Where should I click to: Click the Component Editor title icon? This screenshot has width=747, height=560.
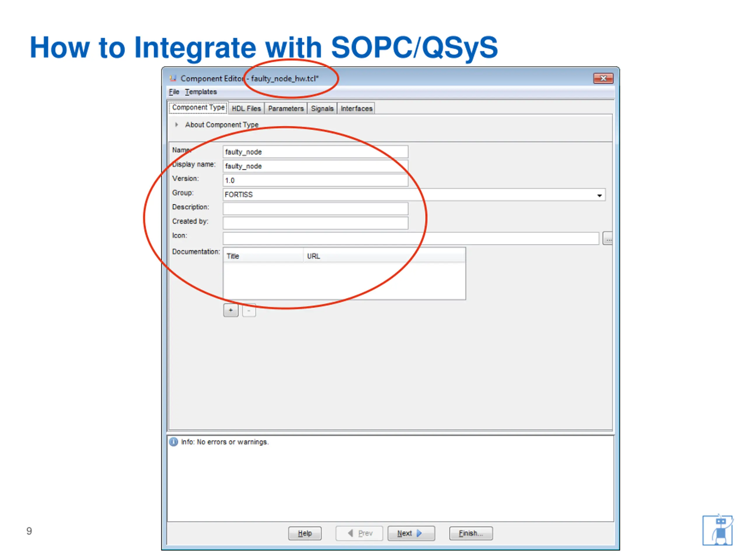(x=173, y=78)
